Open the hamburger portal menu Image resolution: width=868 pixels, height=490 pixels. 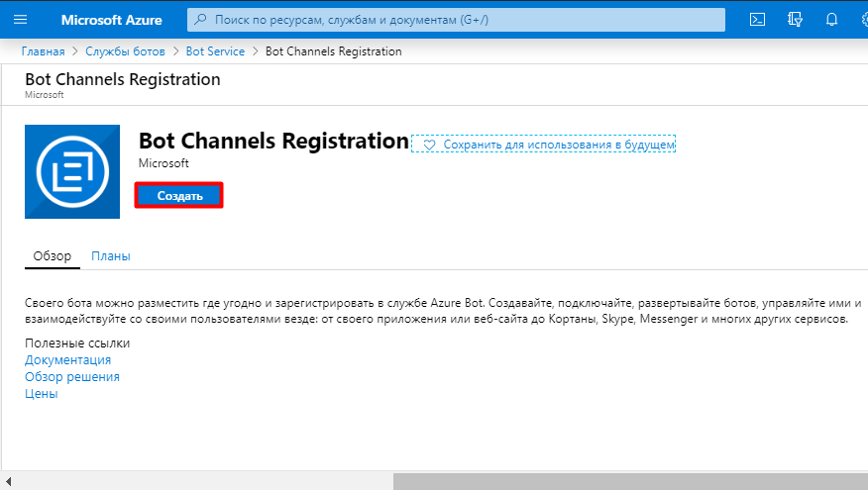[x=20, y=20]
